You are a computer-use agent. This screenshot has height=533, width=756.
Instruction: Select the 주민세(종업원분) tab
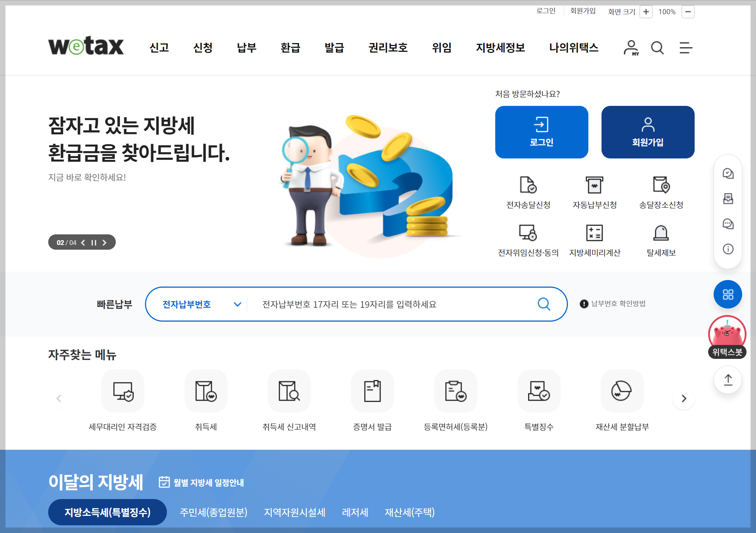(213, 512)
